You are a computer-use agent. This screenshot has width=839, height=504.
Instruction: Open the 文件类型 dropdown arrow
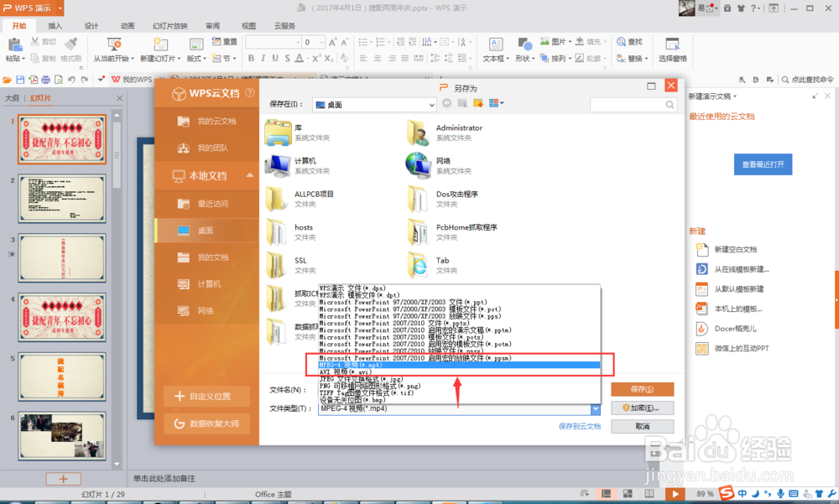point(595,408)
